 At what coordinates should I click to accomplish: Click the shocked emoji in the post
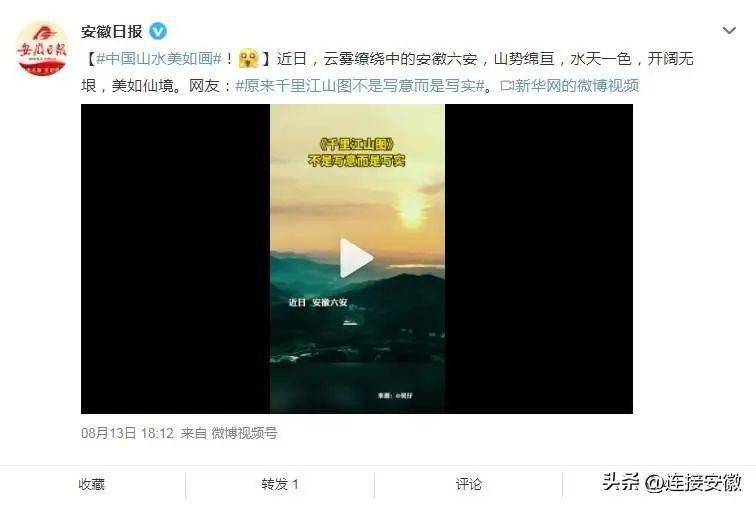(248, 59)
